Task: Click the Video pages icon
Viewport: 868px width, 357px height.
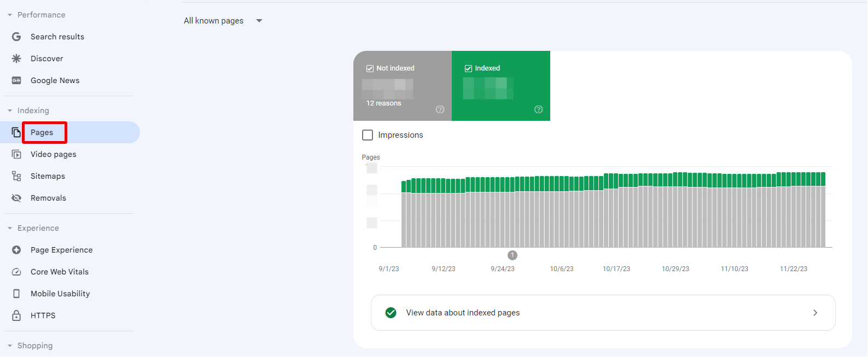Action: coord(16,154)
